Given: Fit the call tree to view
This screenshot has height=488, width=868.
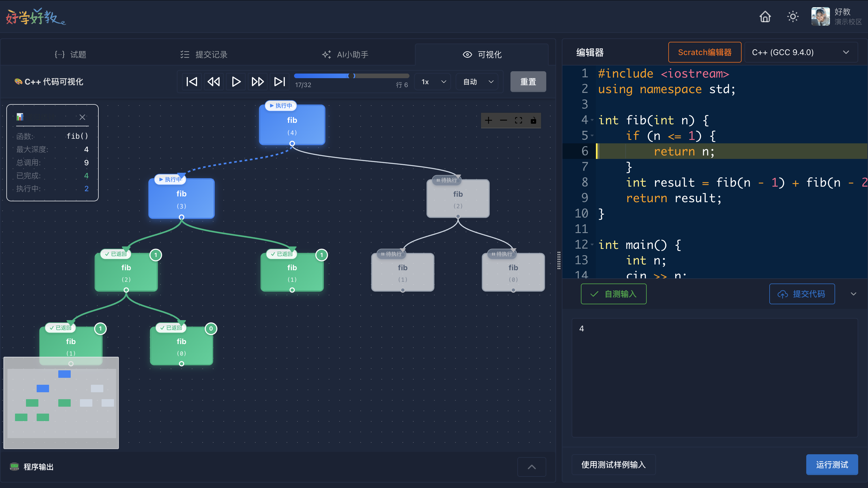Looking at the screenshot, I should point(519,121).
